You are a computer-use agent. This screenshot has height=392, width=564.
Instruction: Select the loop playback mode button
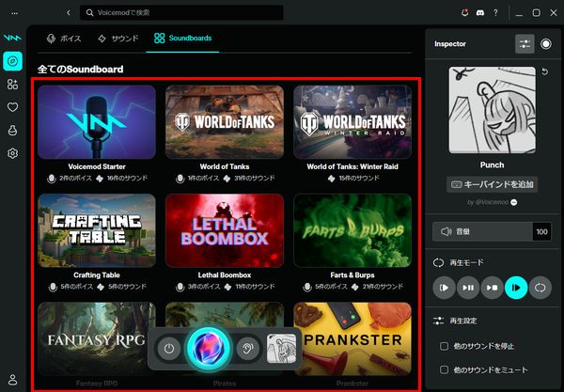coord(540,288)
